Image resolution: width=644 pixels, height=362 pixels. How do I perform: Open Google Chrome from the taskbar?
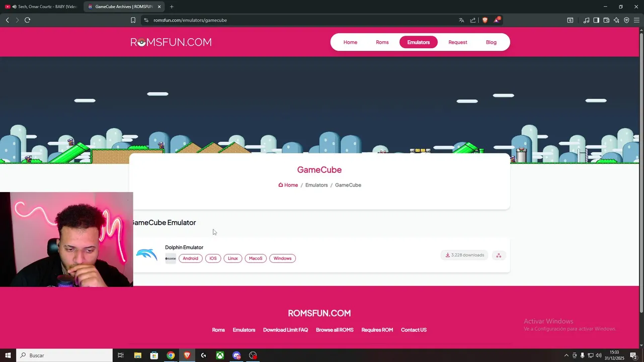click(171, 355)
